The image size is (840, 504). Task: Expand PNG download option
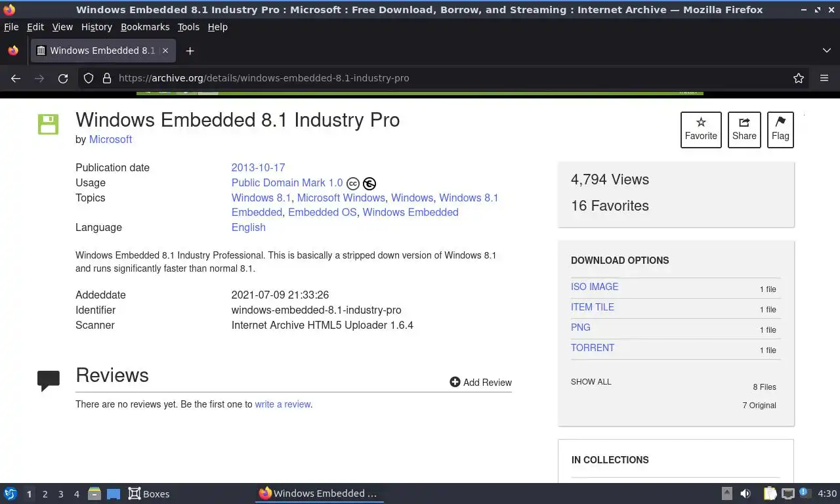[581, 327]
